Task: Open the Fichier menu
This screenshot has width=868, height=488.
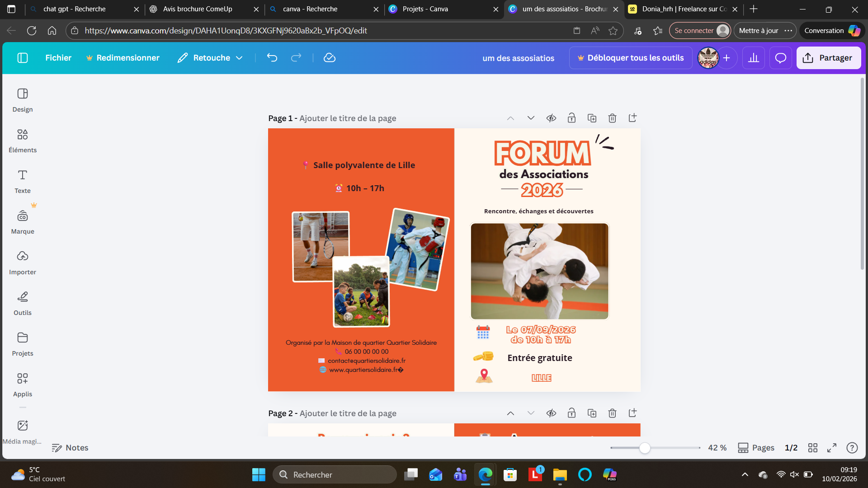Action: 58,58
